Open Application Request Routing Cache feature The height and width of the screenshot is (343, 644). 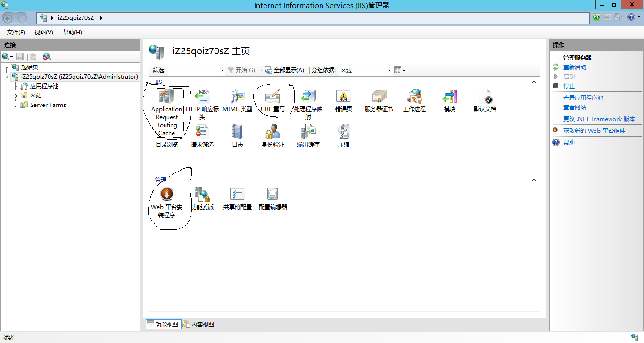(x=166, y=97)
